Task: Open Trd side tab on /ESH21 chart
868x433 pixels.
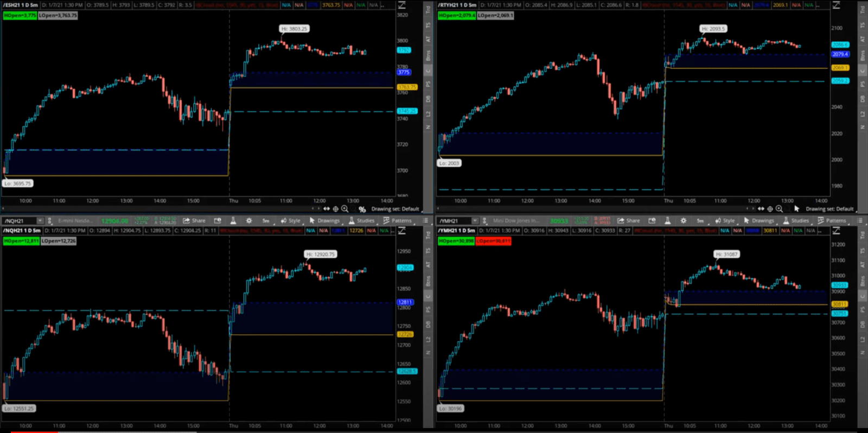Action: pyautogui.click(x=428, y=9)
